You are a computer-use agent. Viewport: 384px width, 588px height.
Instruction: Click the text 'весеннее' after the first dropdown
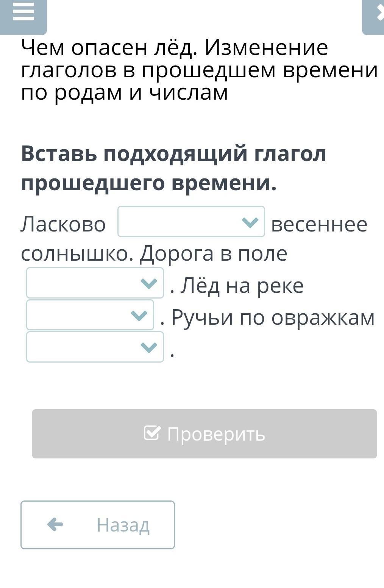(x=319, y=224)
